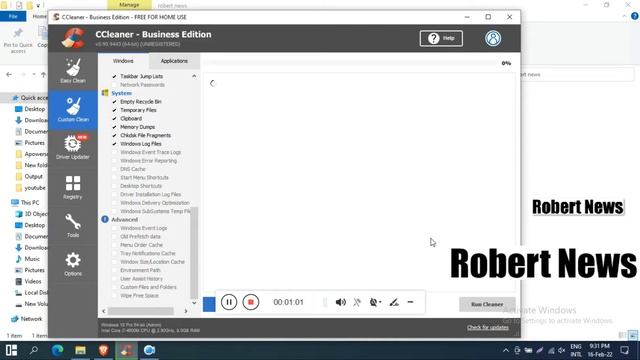
Task: Click Pin to Quick access in Explorer
Action: (x=18, y=41)
